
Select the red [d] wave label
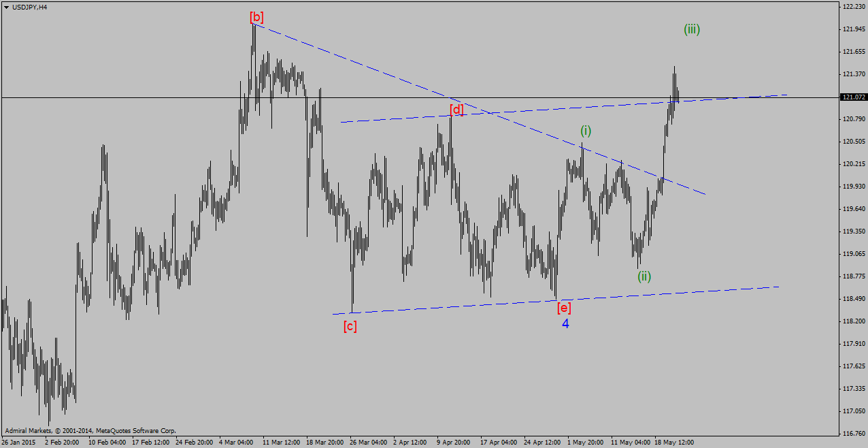click(x=456, y=109)
